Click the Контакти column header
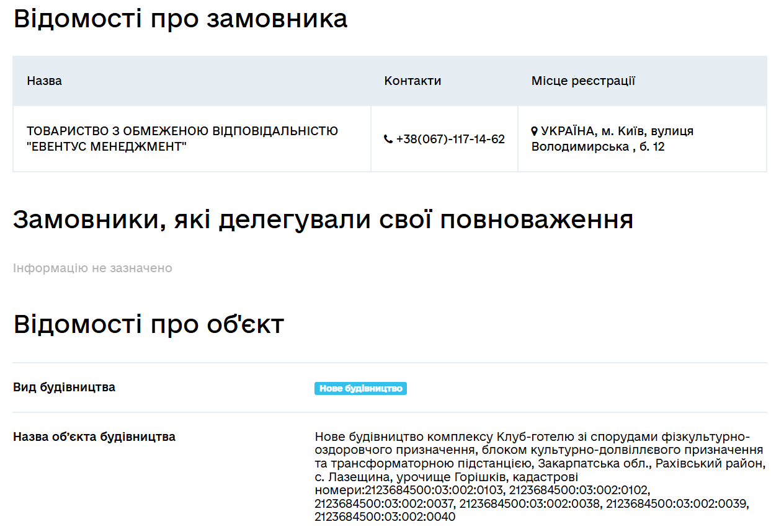Screen dimensions: 771x532 pyautogui.click(x=412, y=80)
